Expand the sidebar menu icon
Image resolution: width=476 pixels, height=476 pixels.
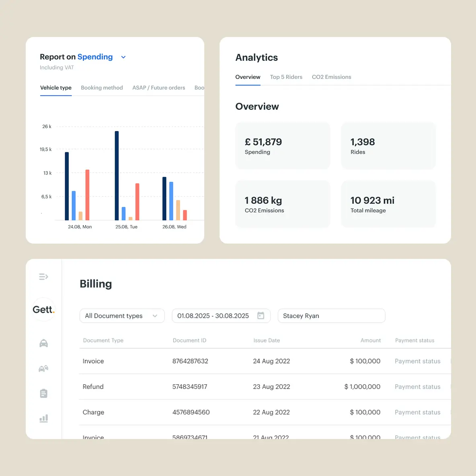click(43, 277)
